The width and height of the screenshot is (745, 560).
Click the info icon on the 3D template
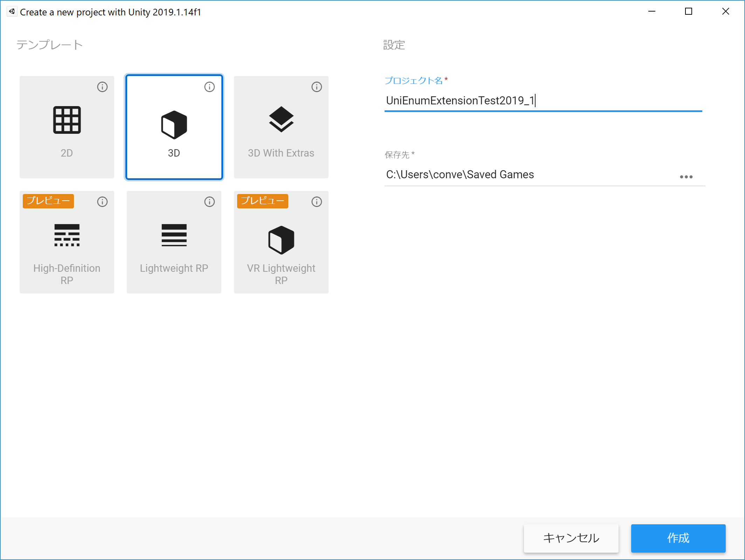pos(209,87)
